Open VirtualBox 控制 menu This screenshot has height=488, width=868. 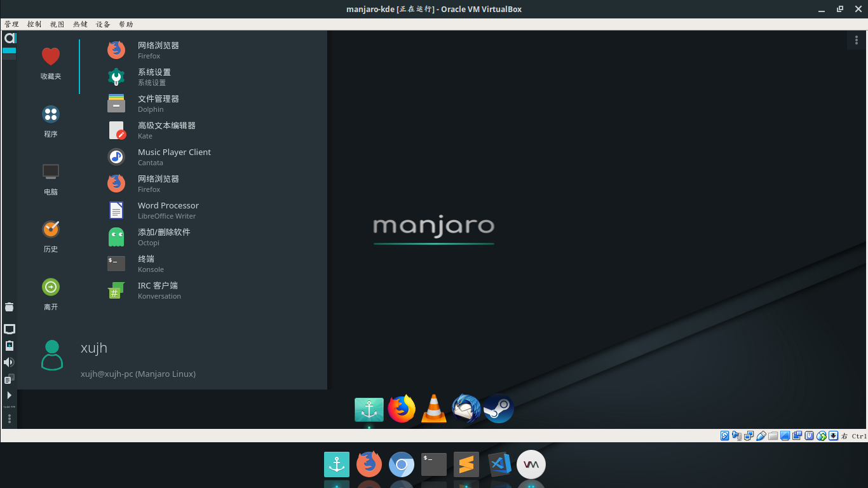point(34,24)
